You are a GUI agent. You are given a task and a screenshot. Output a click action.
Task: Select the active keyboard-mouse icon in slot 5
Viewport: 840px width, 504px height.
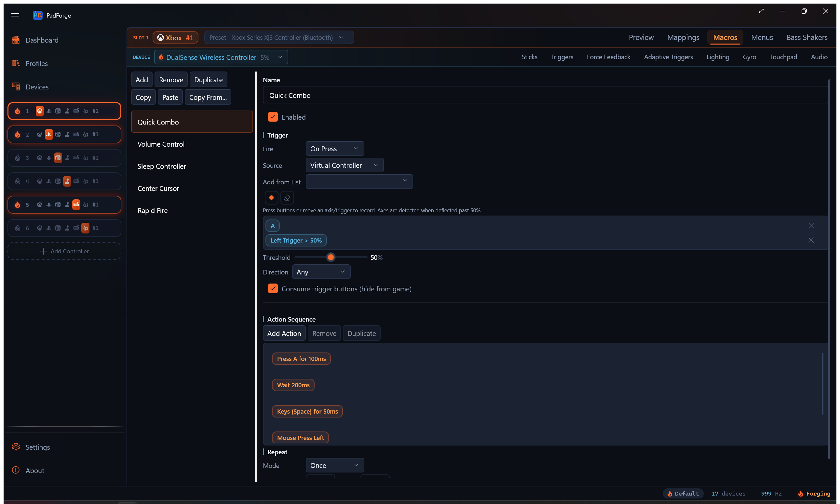point(76,205)
